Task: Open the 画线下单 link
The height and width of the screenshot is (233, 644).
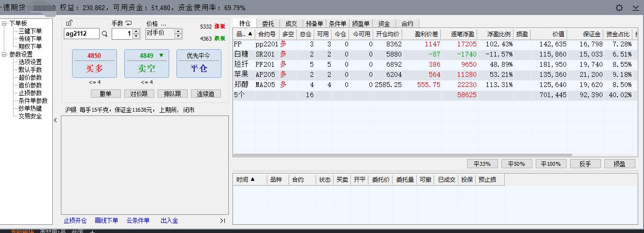Action: coord(106,220)
